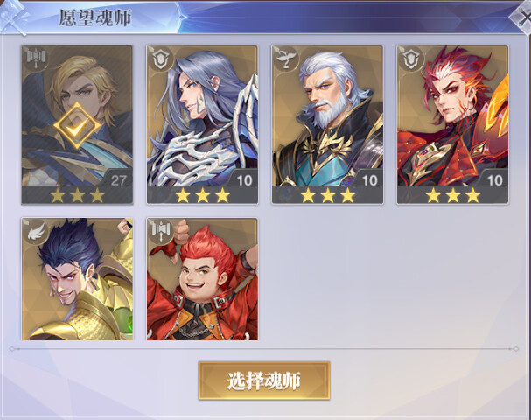
Task: Click lamp class icon on bearded elder card
Action: pos(287,59)
